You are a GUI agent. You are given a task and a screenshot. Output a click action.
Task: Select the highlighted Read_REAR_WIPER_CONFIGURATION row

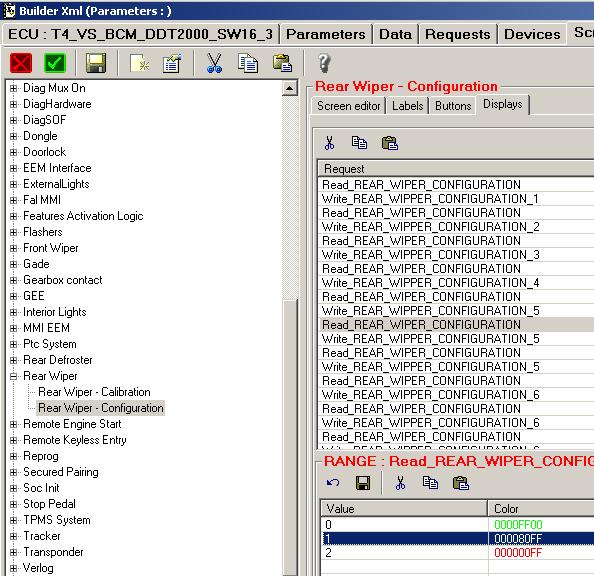[x=456, y=325]
